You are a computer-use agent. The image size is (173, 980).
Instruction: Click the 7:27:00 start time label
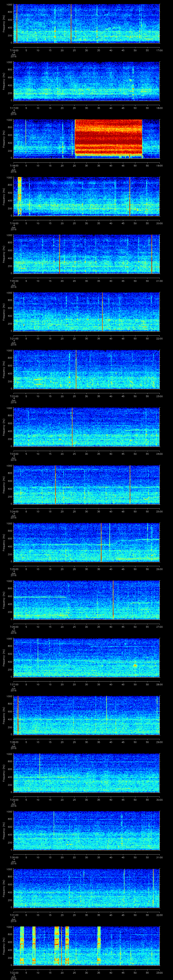pyautogui.click(x=14, y=684)
